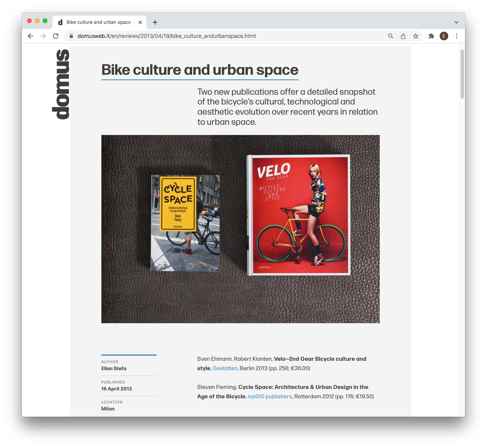Bookmark this page with the star
This screenshot has height=448, width=487.
coord(415,36)
